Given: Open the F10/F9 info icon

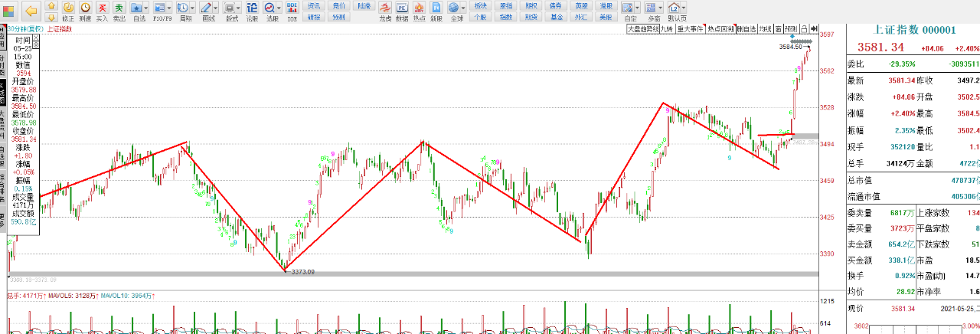Looking at the screenshot, I should click(159, 8).
